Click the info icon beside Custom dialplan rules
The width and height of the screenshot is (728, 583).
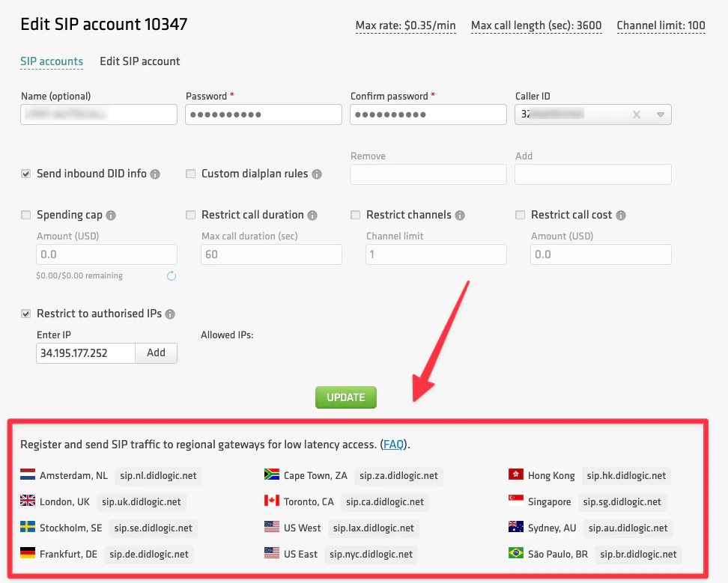318,174
